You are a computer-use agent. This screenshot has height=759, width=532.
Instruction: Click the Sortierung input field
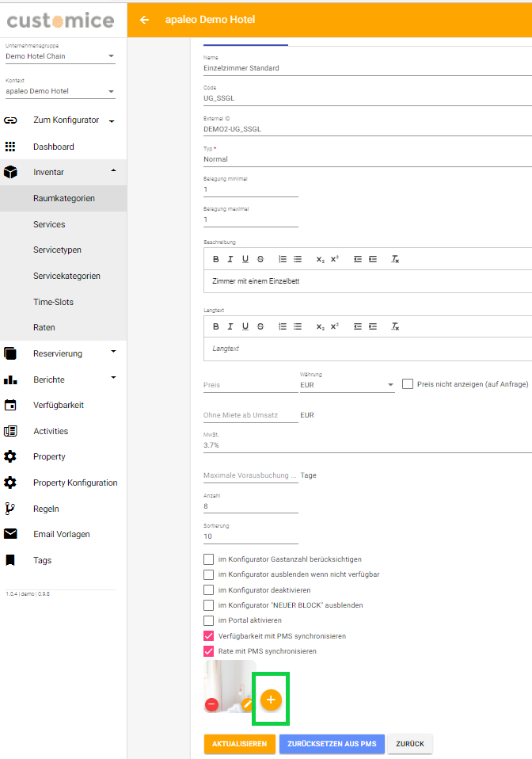250,536
